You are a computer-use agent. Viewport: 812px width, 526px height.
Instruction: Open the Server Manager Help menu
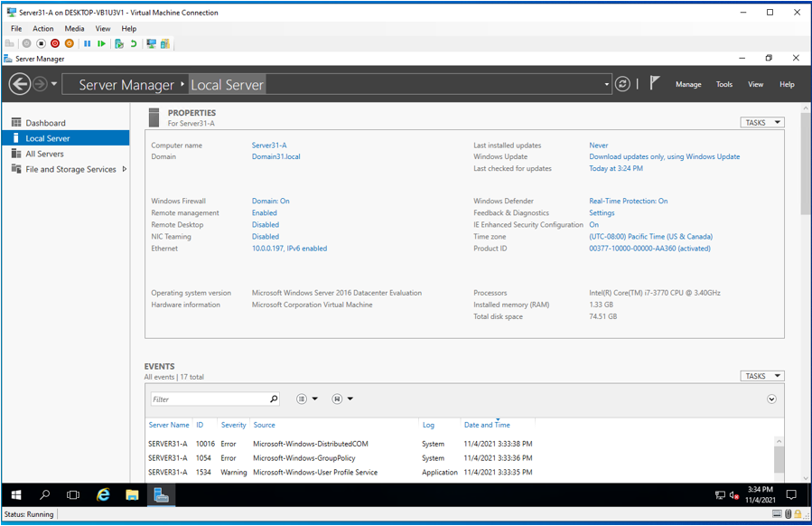point(787,84)
